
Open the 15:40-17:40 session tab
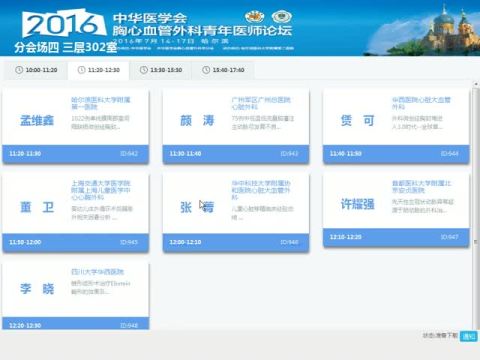coord(223,70)
